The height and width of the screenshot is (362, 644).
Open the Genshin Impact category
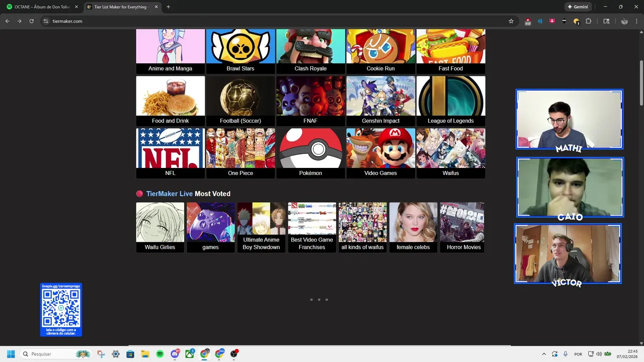tap(380, 101)
